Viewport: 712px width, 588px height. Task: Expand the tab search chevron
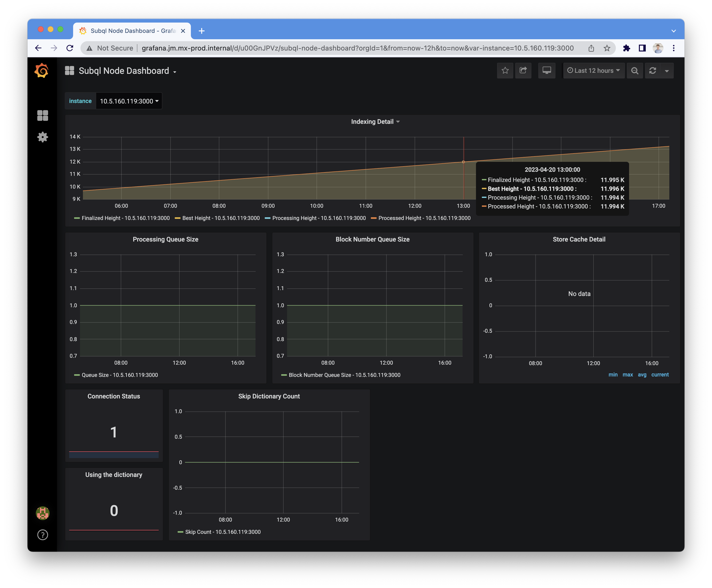[674, 31]
